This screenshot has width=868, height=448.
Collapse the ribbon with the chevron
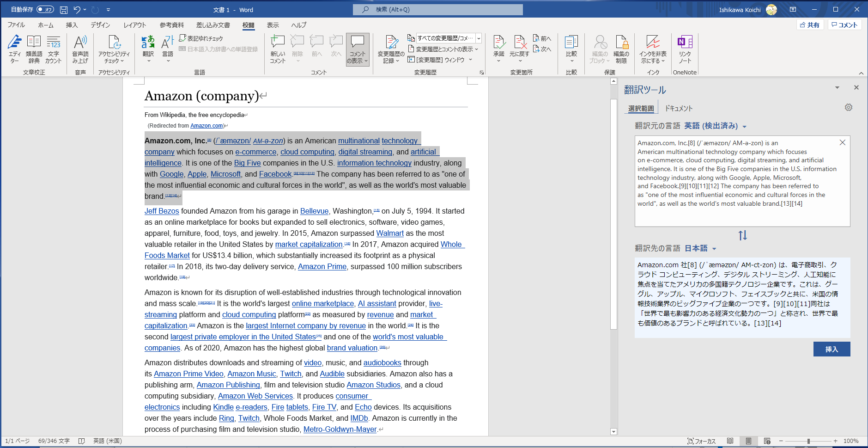pyautogui.click(x=861, y=73)
